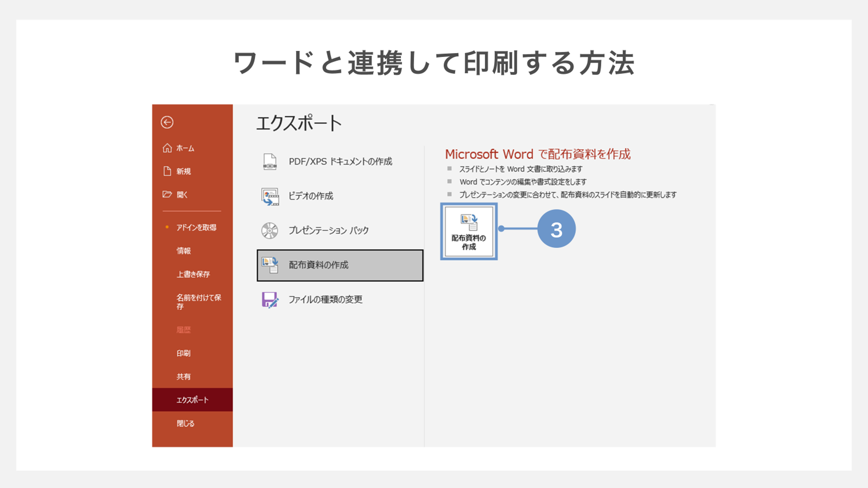
Task: Click the presentation pack CD icon
Action: point(270,231)
